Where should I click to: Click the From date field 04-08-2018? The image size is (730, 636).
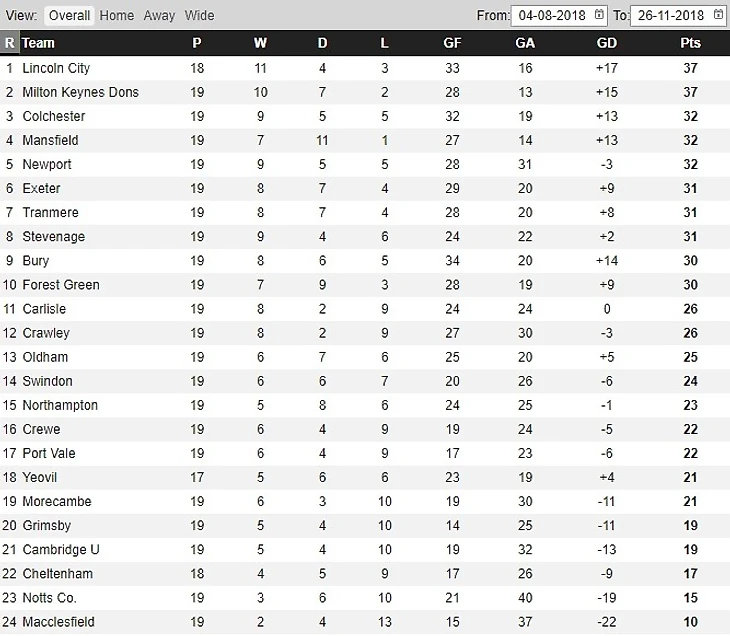(x=559, y=15)
